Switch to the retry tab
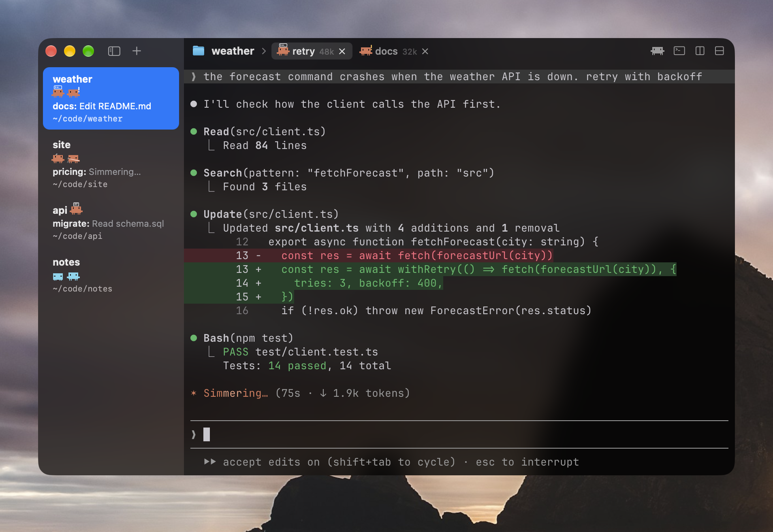 click(312, 51)
